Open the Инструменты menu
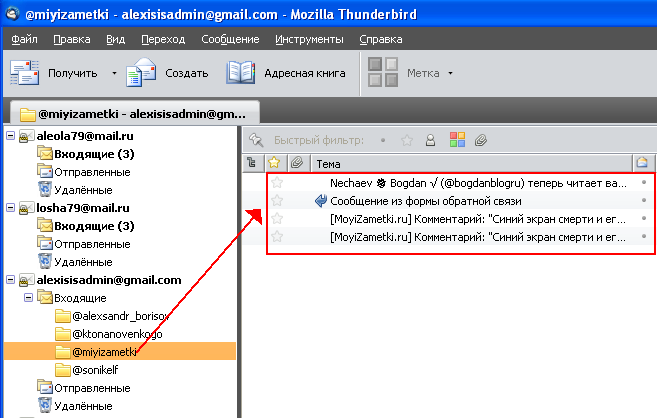The image size is (657, 418). pos(309,39)
